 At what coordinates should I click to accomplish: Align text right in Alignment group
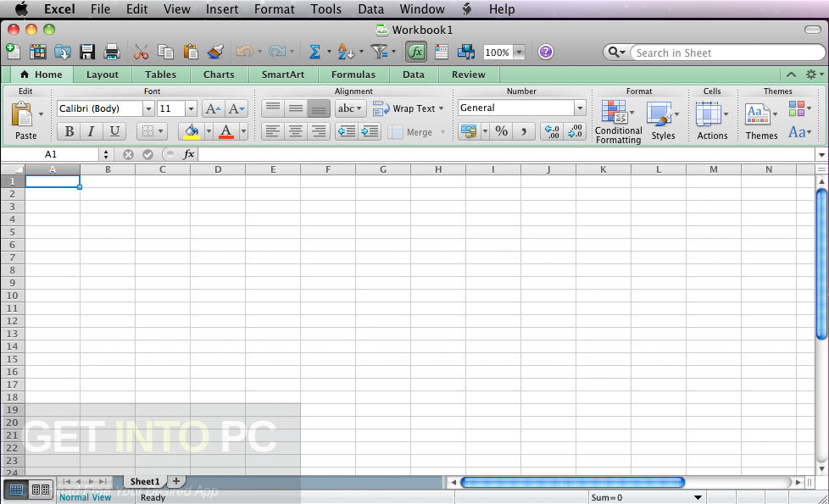319,131
